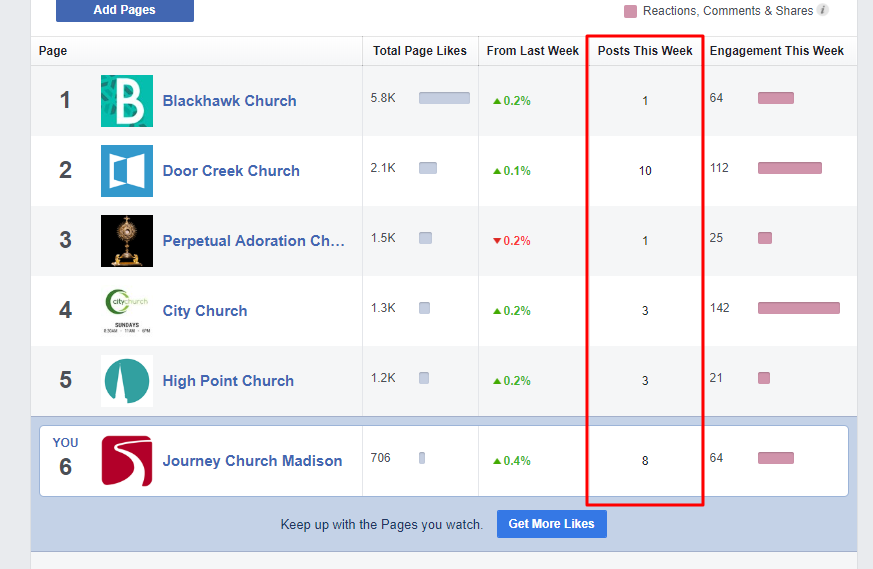Image resolution: width=873 pixels, height=569 pixels.
Task: Open the City Church page link
Action: 205,311
